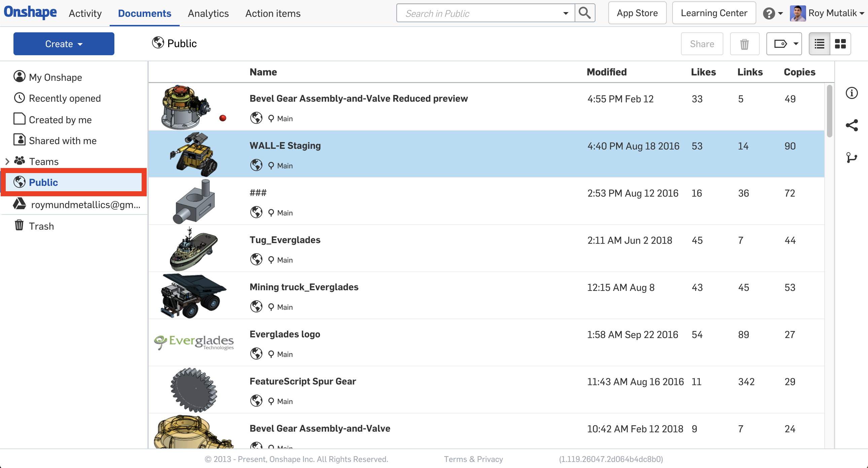
Task: Switch to grid view
Action: pos(840,44)
